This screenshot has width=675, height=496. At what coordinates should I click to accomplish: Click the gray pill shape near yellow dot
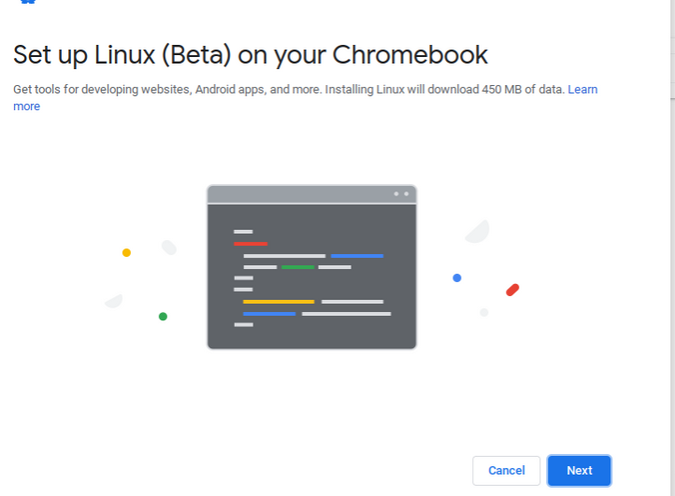169,247
